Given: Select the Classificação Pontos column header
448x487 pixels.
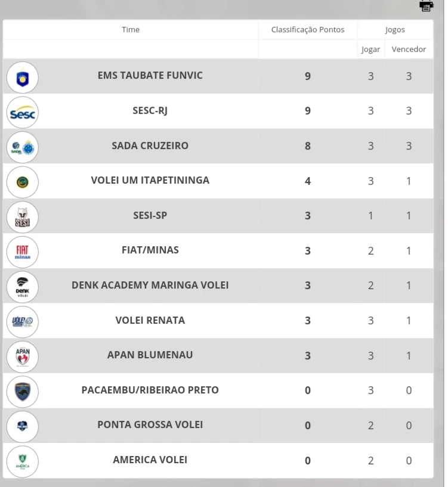Looking at the screenshot, I should click(x=308, y=29).
